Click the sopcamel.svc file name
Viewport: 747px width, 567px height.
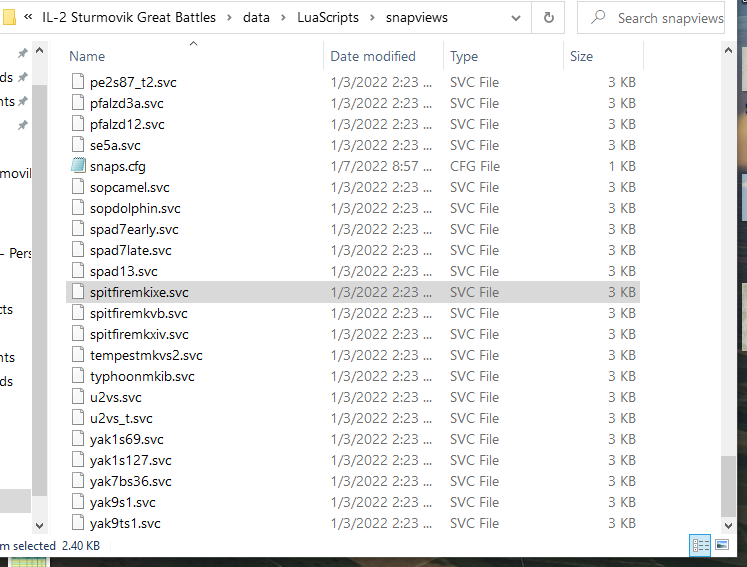(130, 187)
